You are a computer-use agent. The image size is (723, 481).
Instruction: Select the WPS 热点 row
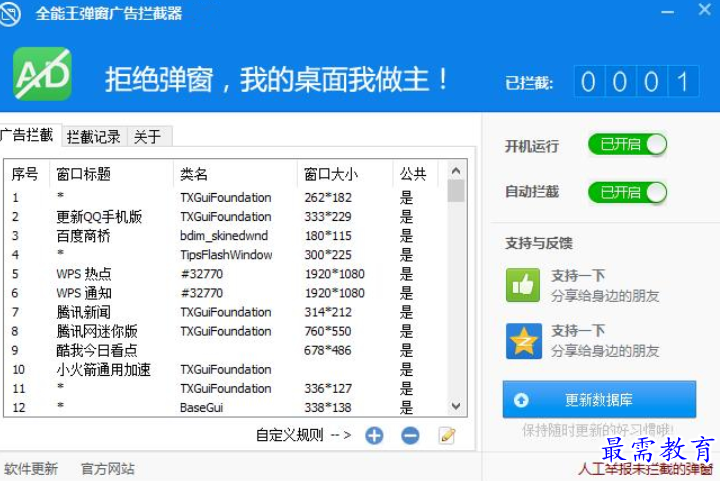pyautogui.click(x=225, y=274)
